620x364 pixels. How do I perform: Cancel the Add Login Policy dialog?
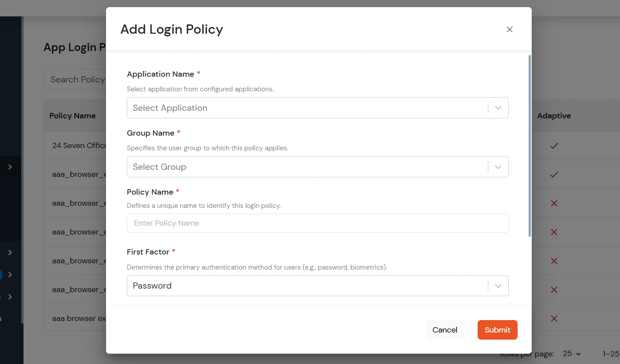click(444, 330)
